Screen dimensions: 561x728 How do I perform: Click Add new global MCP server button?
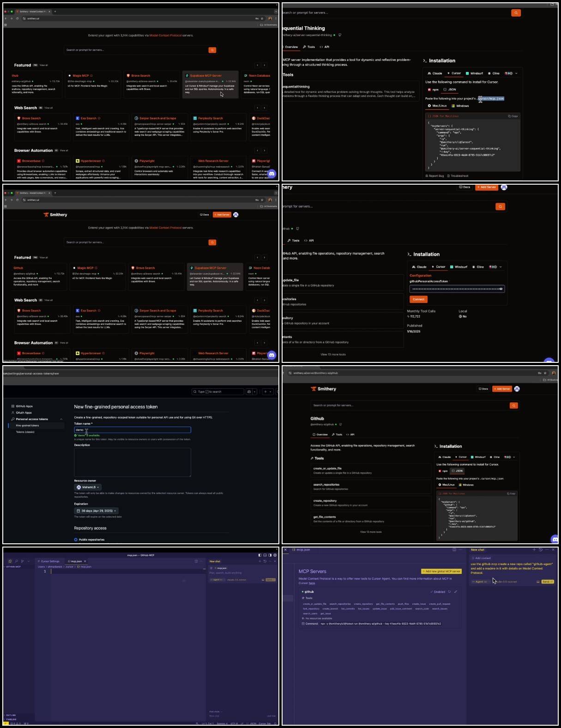(441, 572)
